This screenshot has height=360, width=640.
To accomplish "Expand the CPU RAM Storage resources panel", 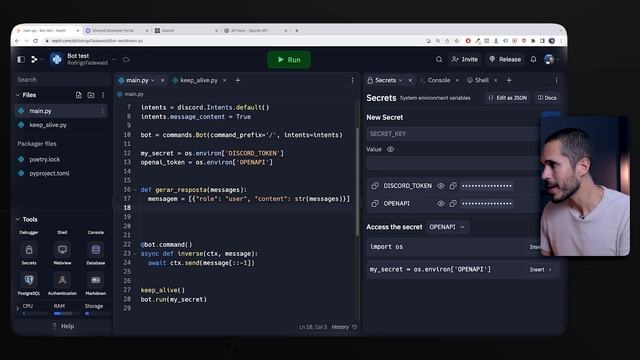I will point(18,309).
